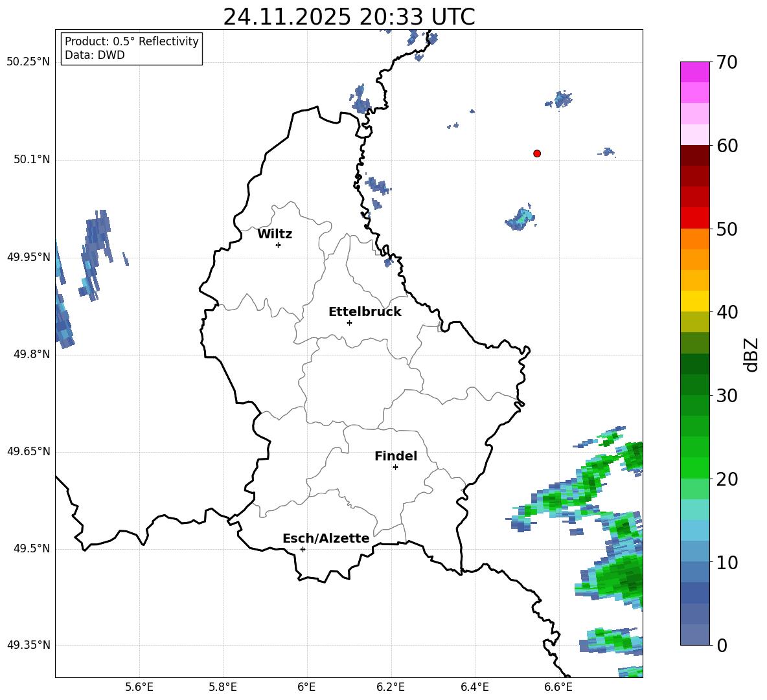Select the Ettelbruck city label
Image resolution: width=767 pixels, height=700 pixels.
(365, 312)
